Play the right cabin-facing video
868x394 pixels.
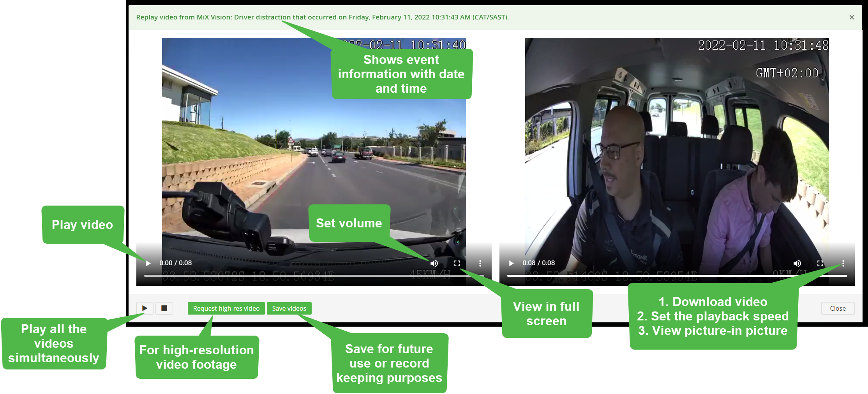pos(511,263)
